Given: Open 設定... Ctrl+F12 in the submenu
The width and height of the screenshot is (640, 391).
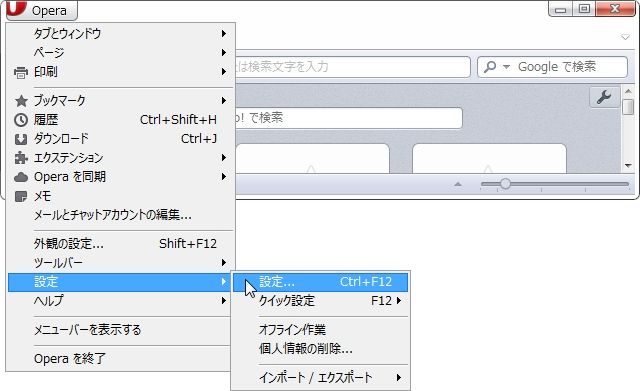Looking at the screenshot, I should tap(320, 282).
